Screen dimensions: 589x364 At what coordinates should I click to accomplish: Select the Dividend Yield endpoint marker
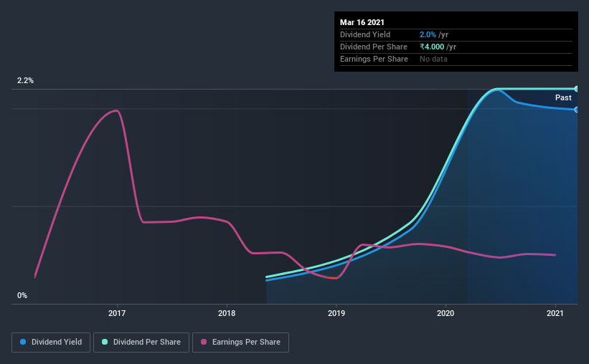point(576,110)
